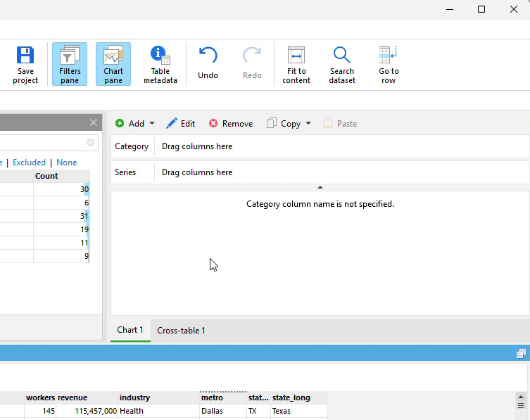The width and height of the screenshot is (530, 420).
Task: Select the None filter link
Action: point(67,163)
